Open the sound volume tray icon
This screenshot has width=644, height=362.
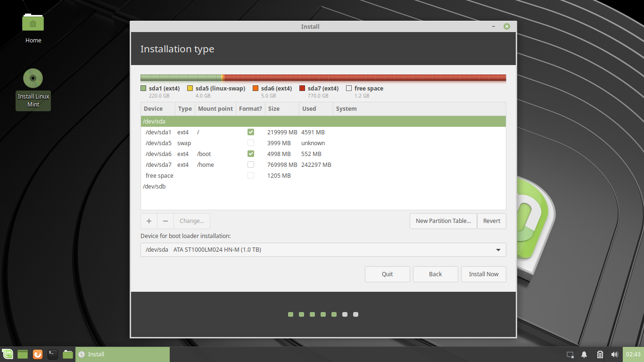click(614, 354)
